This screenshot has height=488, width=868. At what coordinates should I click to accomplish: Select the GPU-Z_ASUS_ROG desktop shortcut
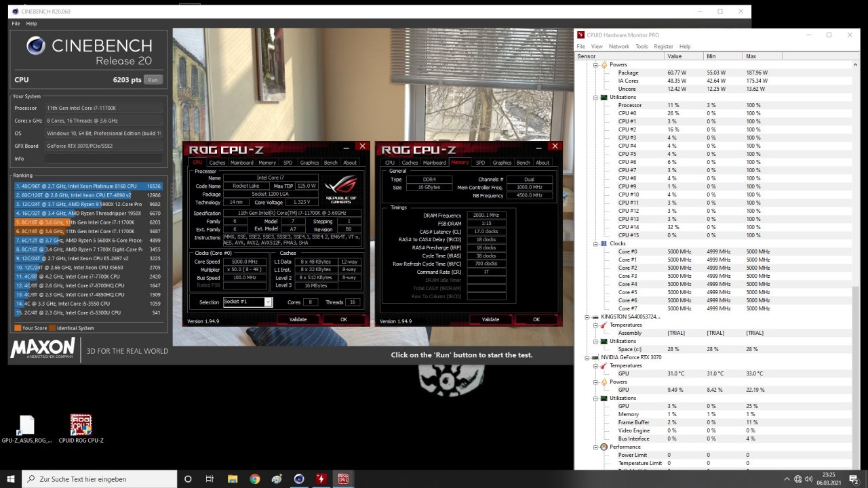click(26, 429)
